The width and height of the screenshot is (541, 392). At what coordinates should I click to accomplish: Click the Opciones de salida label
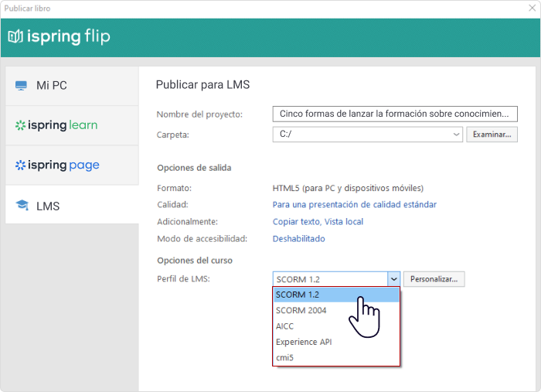(x=194, y=168)
